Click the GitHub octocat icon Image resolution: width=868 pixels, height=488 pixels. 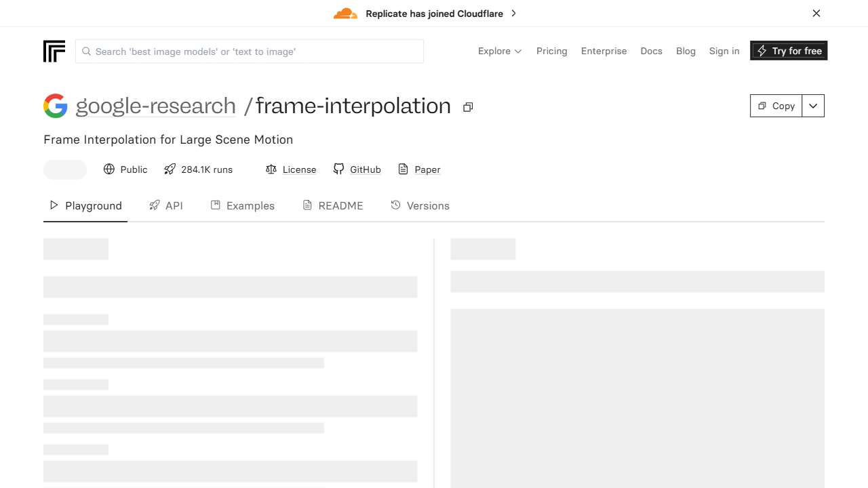339,169
